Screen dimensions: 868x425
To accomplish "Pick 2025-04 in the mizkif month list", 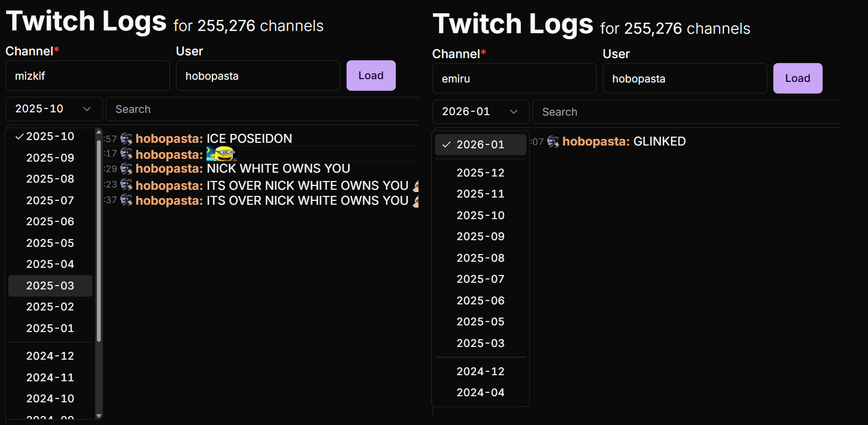I will (x=50, y=264).
